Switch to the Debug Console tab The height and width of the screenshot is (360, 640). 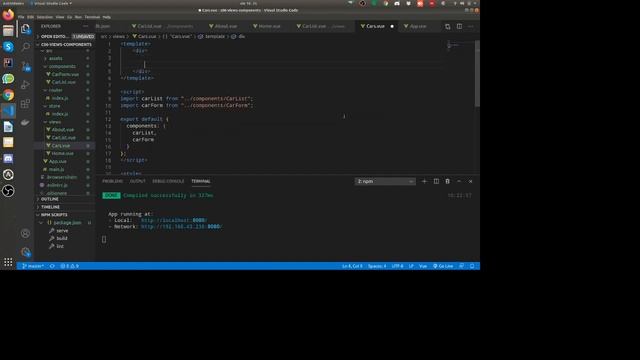(x=168, y=181)
